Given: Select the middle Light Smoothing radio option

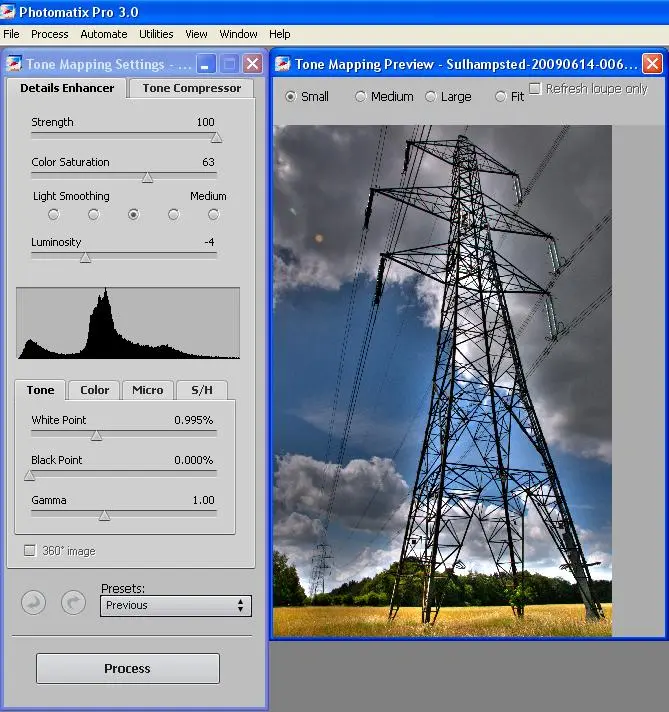Looking at the screenshot, I should coord(133,214).
